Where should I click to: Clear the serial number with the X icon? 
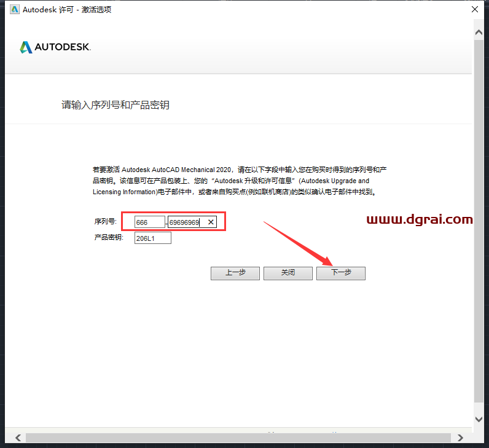(x=211, y=222)
